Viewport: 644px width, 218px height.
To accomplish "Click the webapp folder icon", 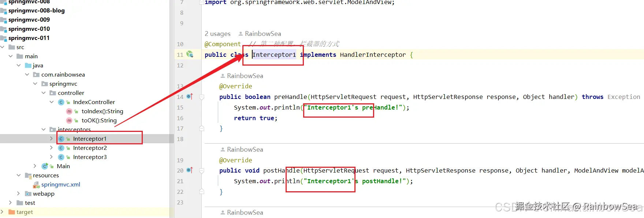I will coord(28,194).
